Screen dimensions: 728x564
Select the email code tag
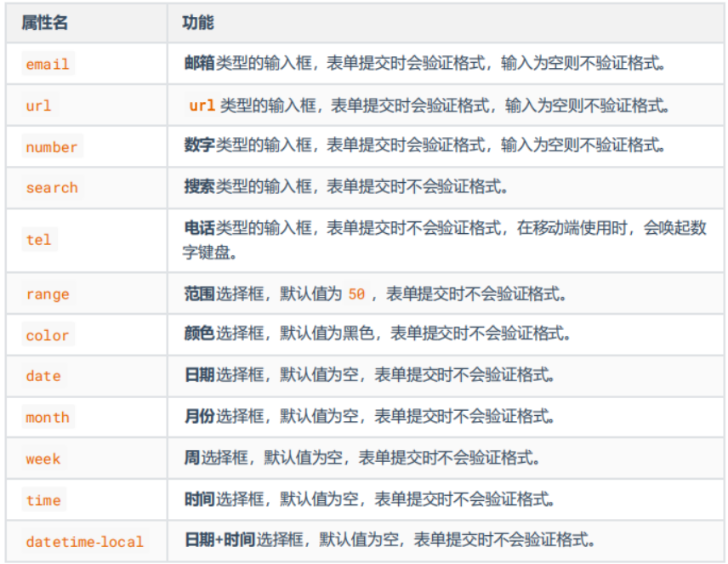click(48, 65)
